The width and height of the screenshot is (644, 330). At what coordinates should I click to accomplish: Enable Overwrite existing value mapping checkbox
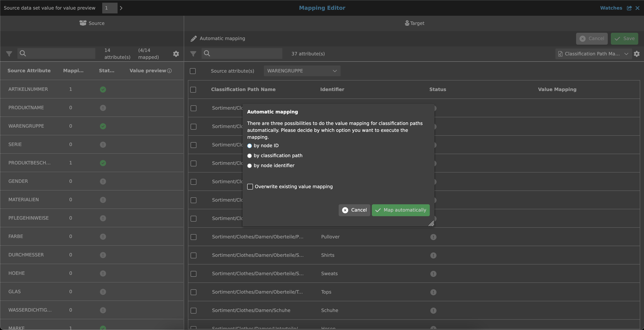pyautogui.click(x=250, y=187)
